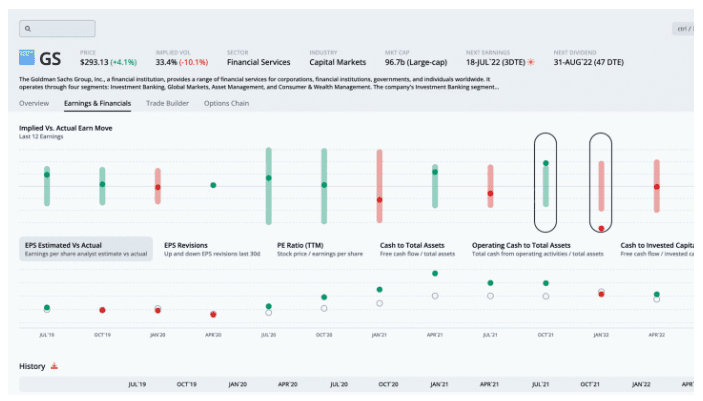Select the Earnings & Financials tab

[97, 103]
